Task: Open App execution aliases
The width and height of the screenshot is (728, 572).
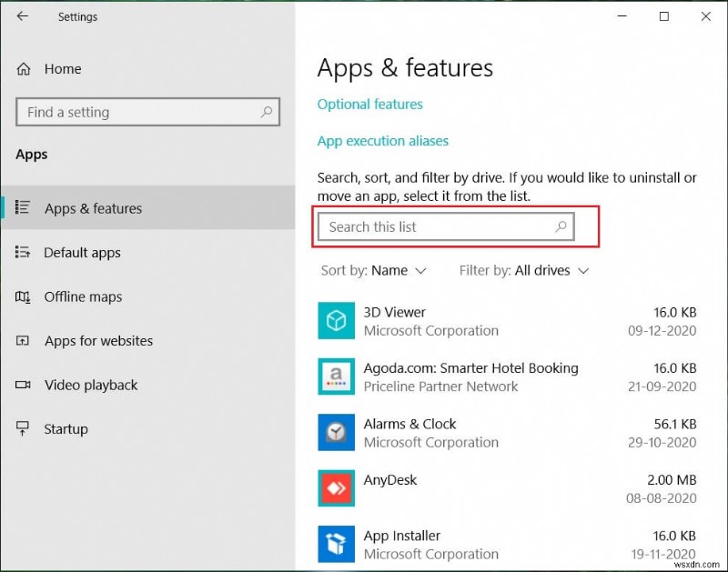Action: pyautogui.click(x=382, y=141)
